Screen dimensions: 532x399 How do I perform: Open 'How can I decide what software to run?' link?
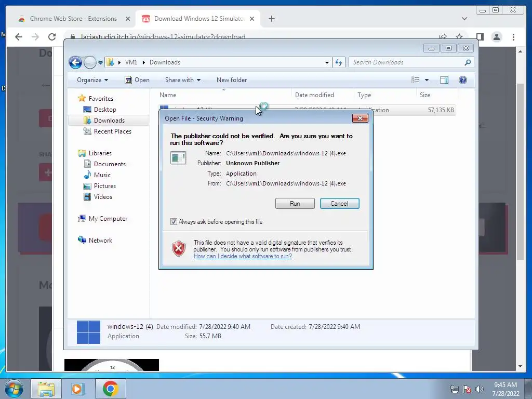pos(243,256)
